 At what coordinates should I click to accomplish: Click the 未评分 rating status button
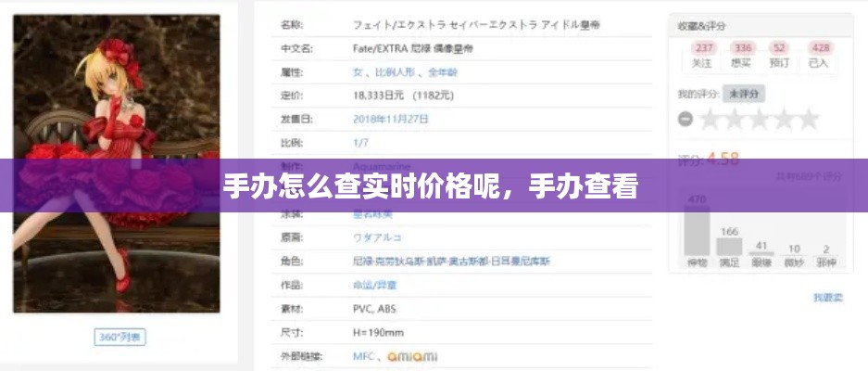pyautogui.click(x=744, y=94)
